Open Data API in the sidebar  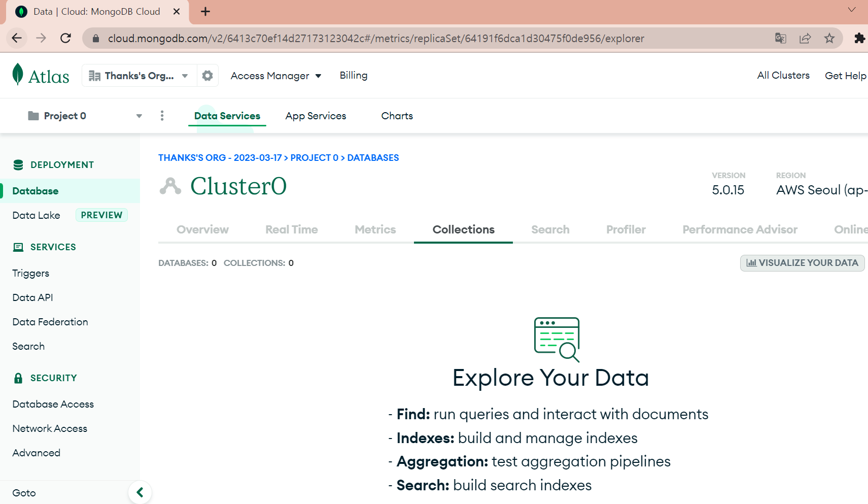[32, 297]
